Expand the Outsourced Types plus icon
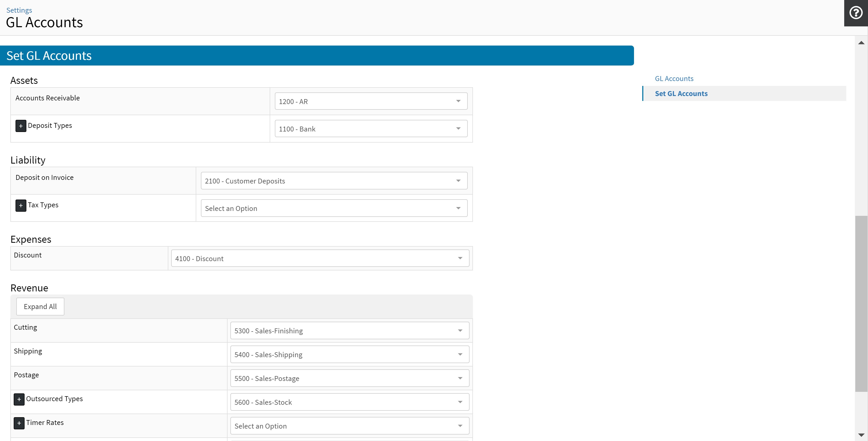 19,399
